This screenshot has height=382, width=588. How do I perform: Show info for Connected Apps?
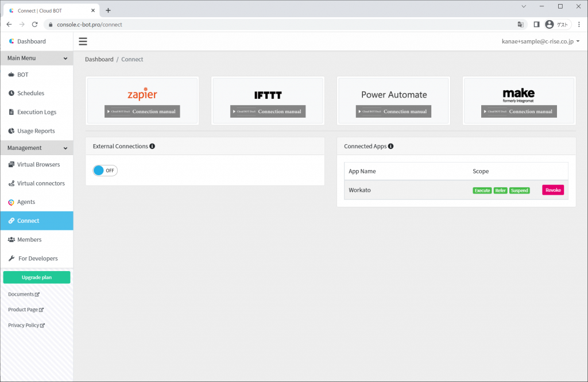(390, 146)
